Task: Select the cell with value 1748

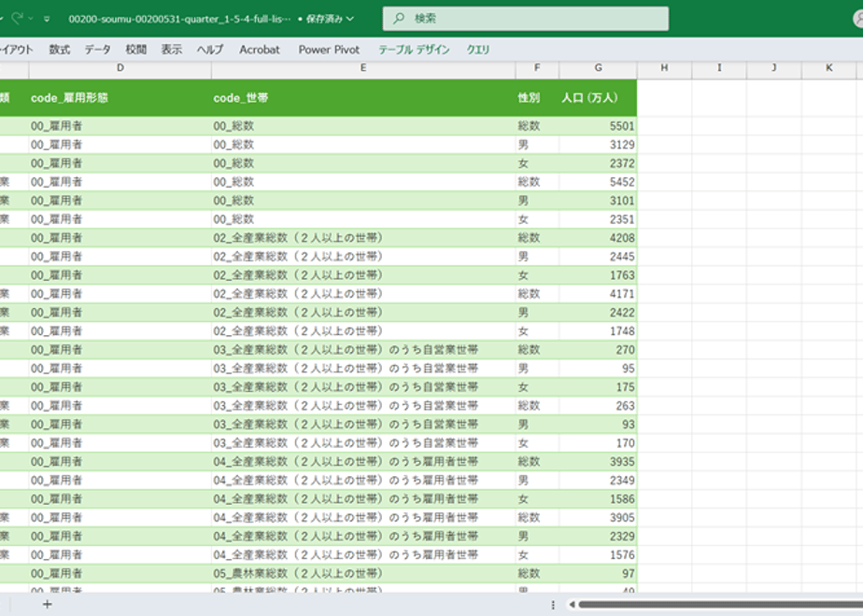Action: pos(599,331)
